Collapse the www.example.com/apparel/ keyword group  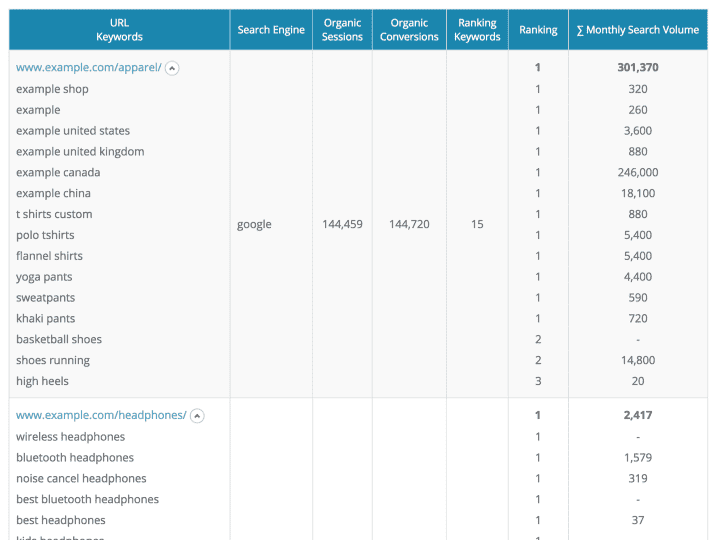pyautogui.click(x=172, y=68)
